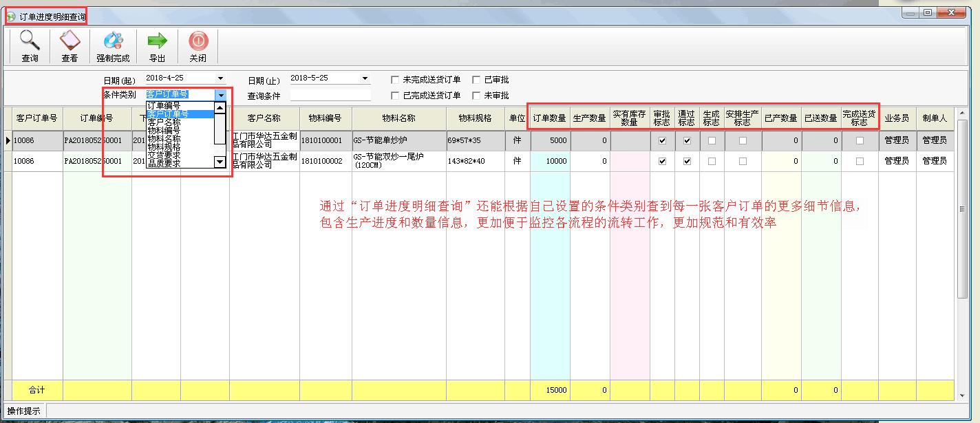Toggle 通过标志 checkbox for GS-节能双炒一尾炉 row
Image resolution: width=980 pixels, height=423 pixels.
pos(687,162)
